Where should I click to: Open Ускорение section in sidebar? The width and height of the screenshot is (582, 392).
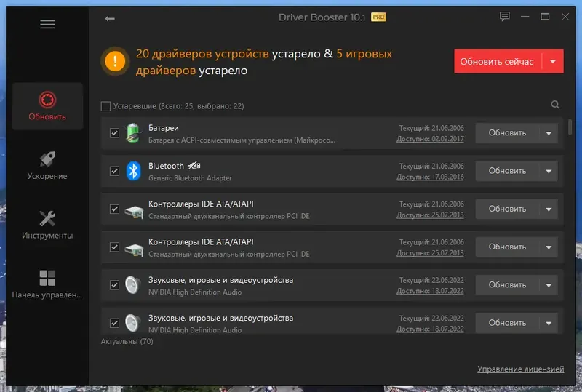pyautogui.click(x=47, y=166)
